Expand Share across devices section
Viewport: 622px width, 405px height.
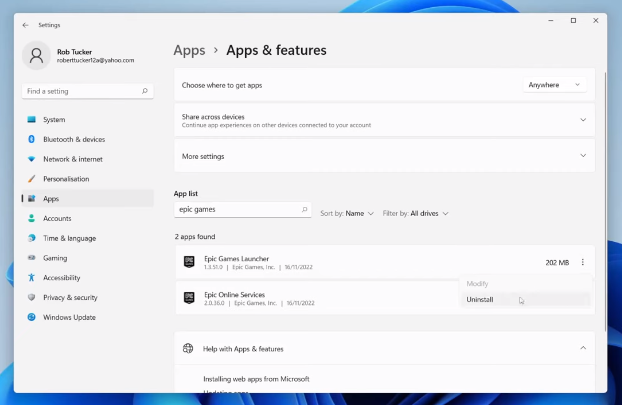[x=583, y=120]
